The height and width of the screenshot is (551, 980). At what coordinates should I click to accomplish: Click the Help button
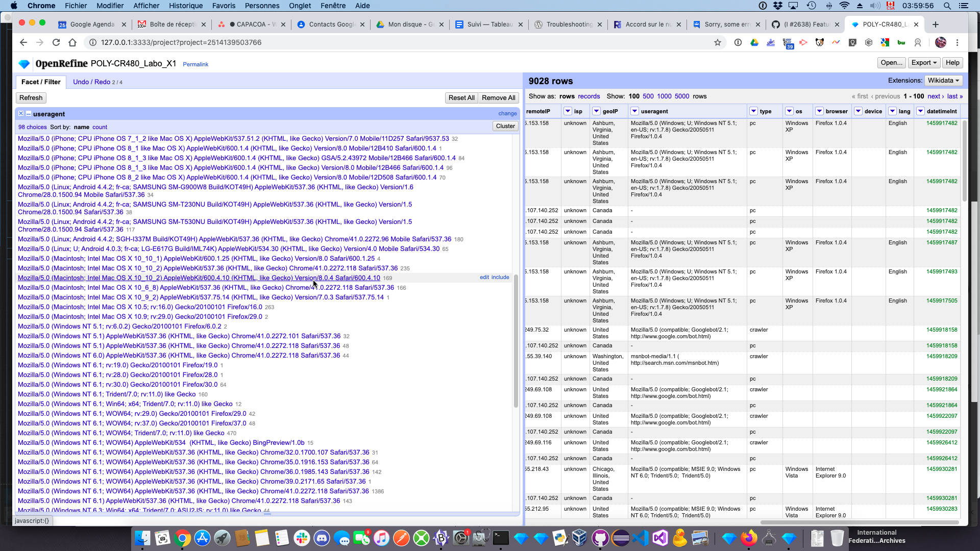point(952,63)
